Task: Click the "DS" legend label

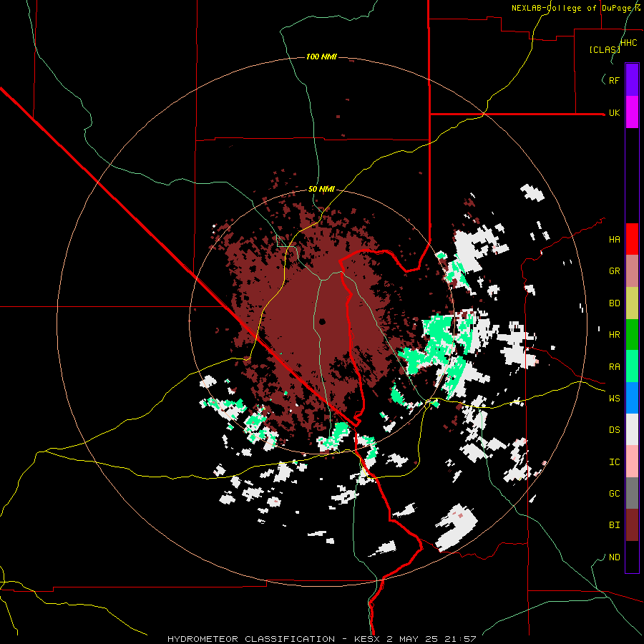Action: pos(614,430)
